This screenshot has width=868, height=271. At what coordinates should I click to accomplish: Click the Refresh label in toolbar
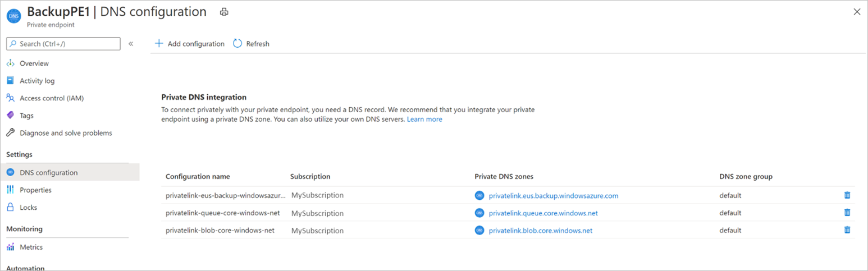click(x=258, y=44)
